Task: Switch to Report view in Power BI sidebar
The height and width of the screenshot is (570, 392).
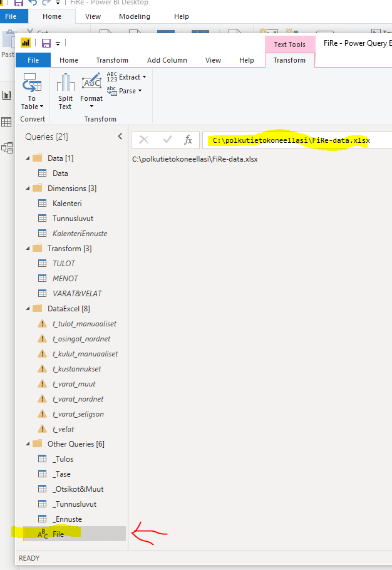Action: tap(7, 96)
